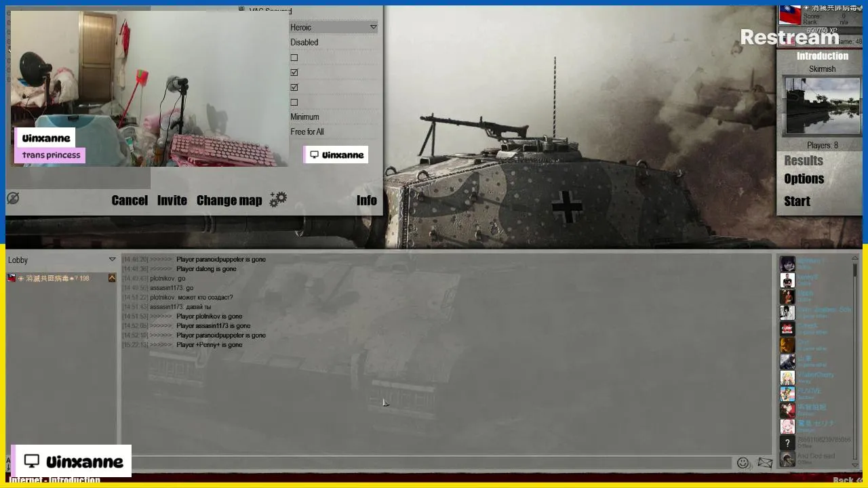Click the envelope message icon beside chat
868x488 pixels.
pos(765,463)
